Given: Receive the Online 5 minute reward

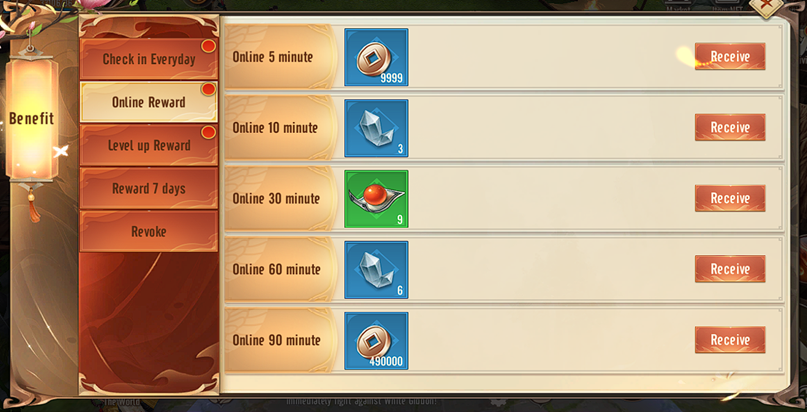Looking at the screenshot, I should tap(730, 57).
